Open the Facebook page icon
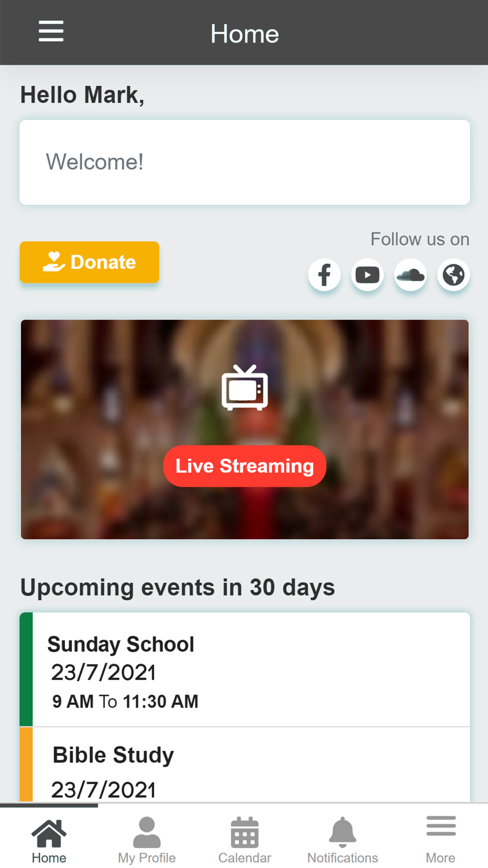Image resolution: width=488 pixels, height=868 pixels. (x=325, y=274)
